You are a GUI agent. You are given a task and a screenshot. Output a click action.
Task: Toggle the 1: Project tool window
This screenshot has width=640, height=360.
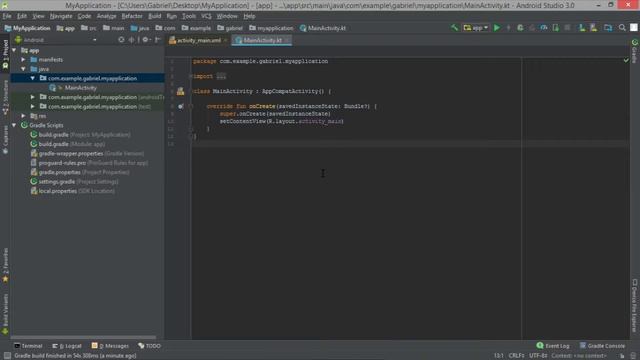tap(5, 54)
